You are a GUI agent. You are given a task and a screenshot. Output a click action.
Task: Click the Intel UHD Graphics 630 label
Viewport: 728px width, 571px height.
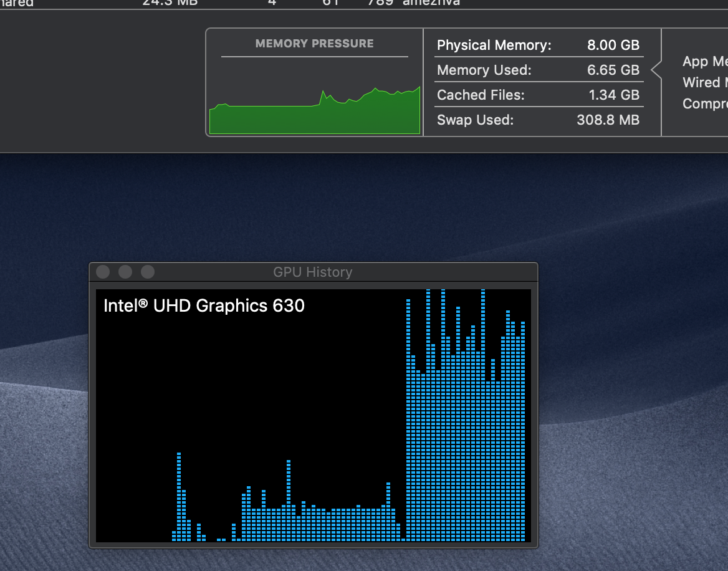click(x=204, y=306)
